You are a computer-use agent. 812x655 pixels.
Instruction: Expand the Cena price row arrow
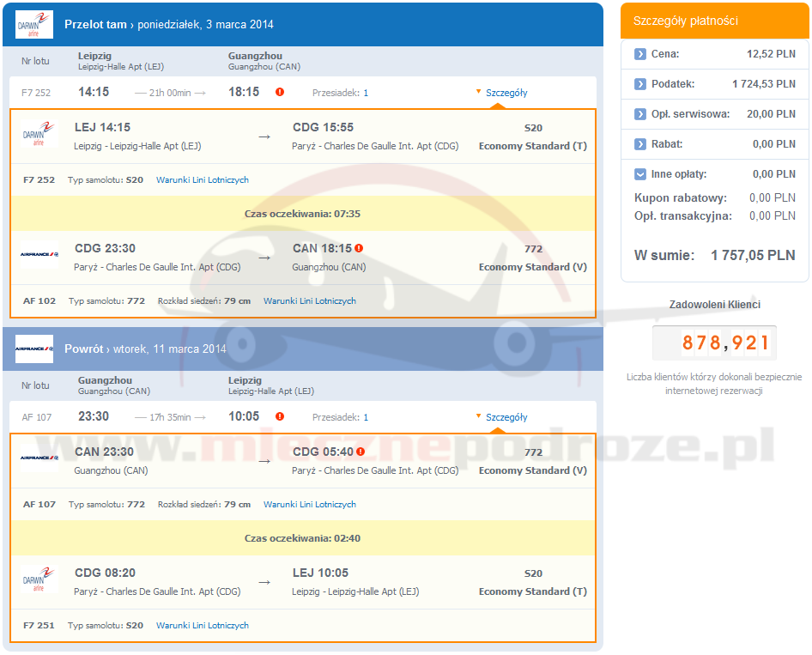pos(640,54)
